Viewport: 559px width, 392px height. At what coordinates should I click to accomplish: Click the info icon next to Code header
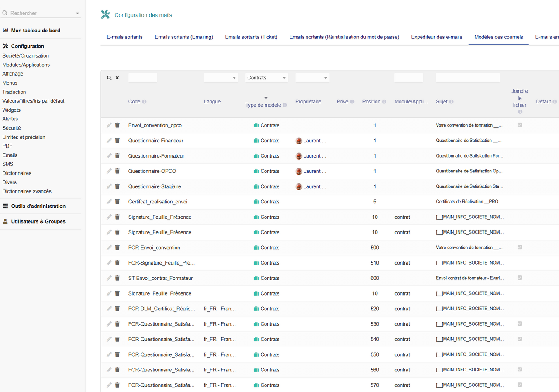[x=144, y=102]
